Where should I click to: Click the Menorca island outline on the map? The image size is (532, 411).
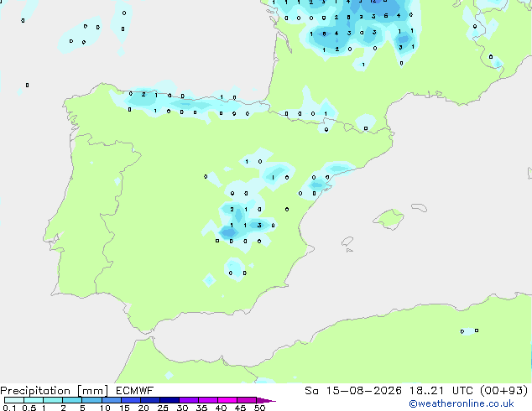pyautogui.click(x=420, y=207)
